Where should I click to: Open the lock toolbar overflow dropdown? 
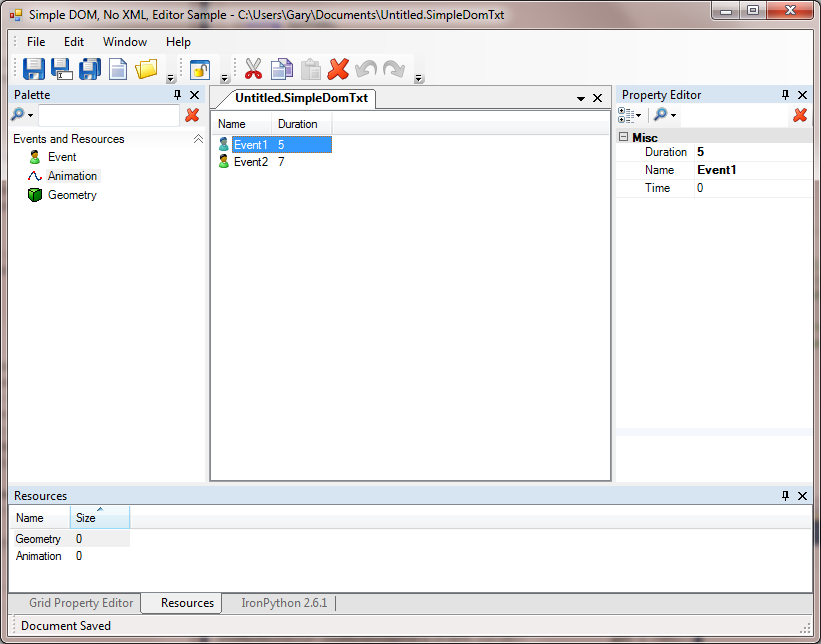pos(224,79)
